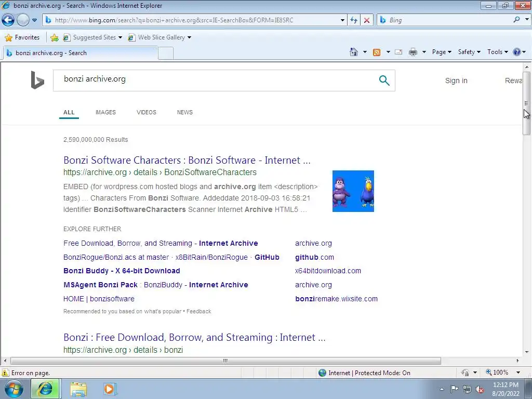Click the zoom level 100% button
This screenshot has height=399, width=532.
[x=497, y=373]
